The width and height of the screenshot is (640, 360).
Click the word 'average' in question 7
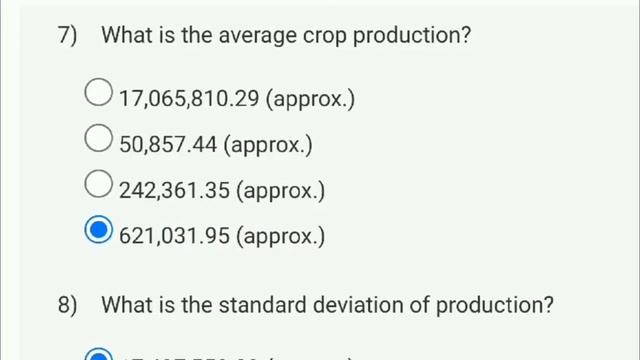258,37
